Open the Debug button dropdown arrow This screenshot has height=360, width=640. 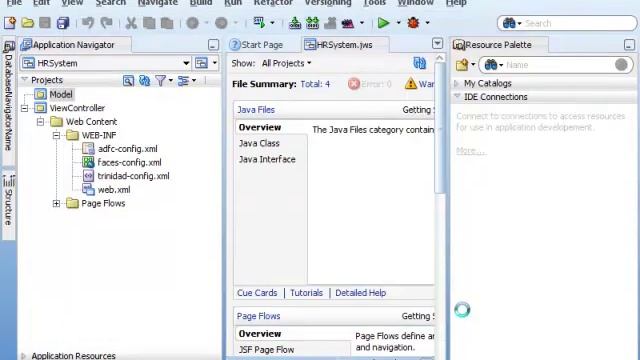[x=427, y=23]
